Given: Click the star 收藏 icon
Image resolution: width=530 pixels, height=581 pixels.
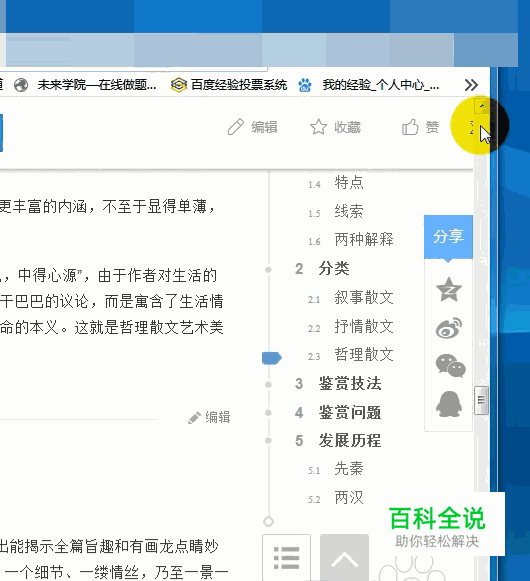Looking at the screenshot, I should coord(318,127).
